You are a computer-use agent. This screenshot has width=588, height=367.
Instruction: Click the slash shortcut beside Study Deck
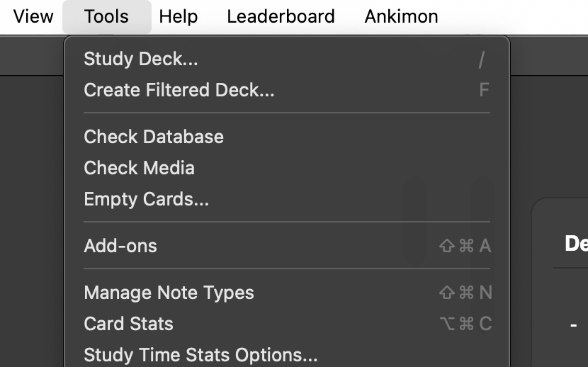pyautogui.click(x=482, y=60)
